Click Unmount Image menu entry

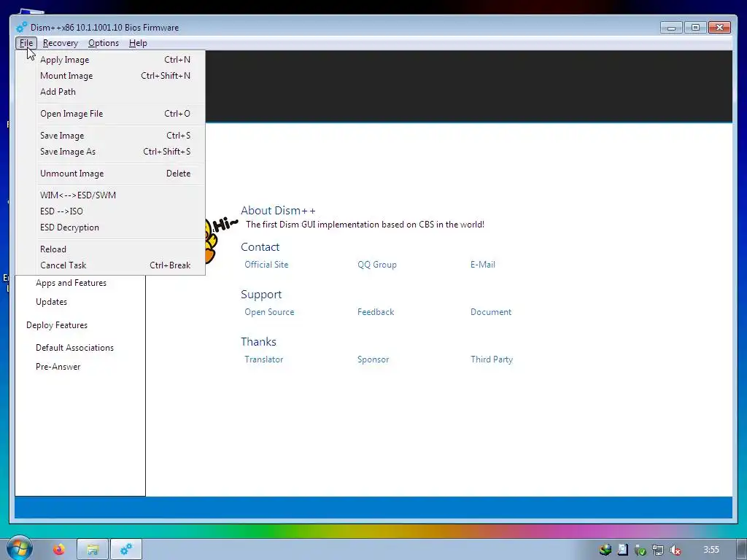tap(115, 174)
